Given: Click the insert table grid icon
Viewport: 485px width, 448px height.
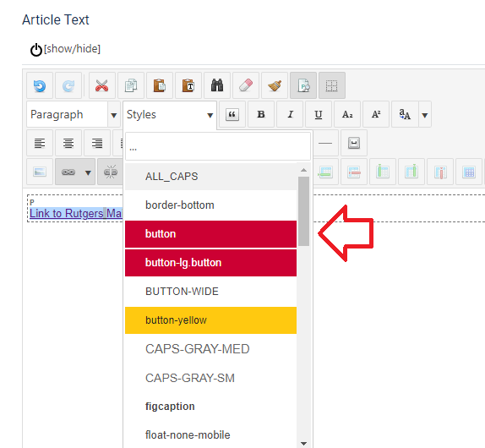Looking at the screenshot, I should [x=469, y=172].
